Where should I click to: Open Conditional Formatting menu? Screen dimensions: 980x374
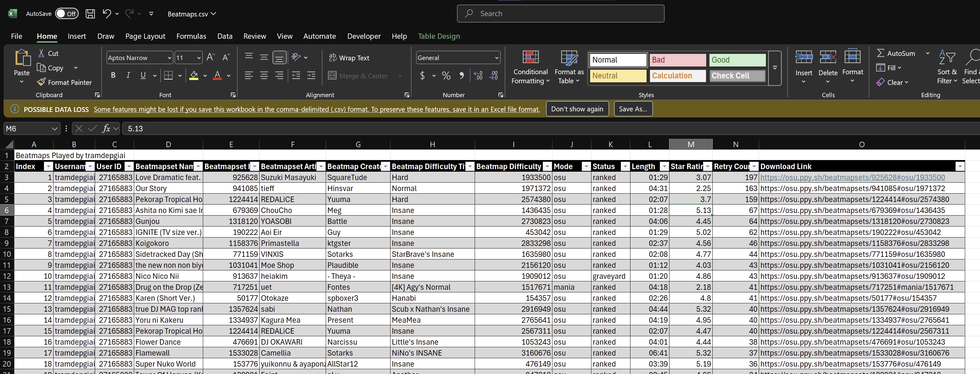pos(530,67)
